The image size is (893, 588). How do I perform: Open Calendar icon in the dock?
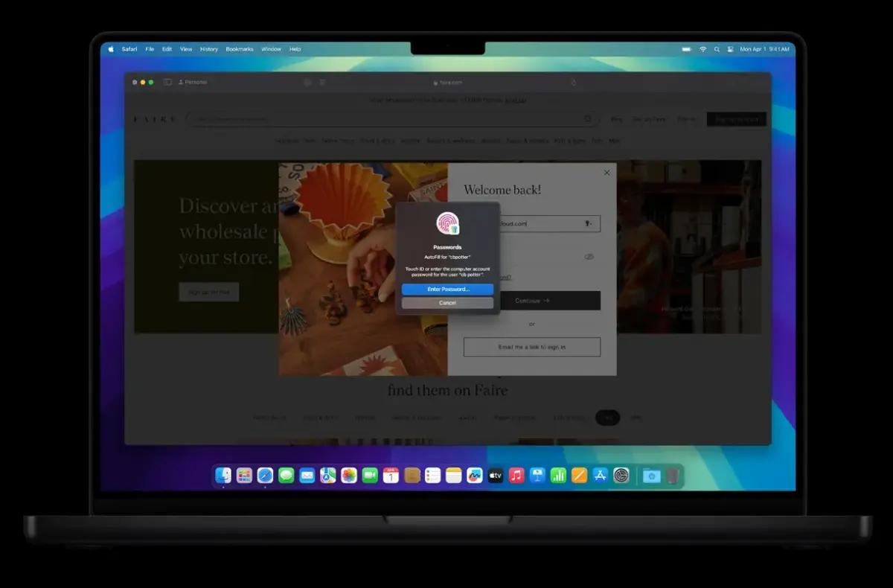click(391, 476)
